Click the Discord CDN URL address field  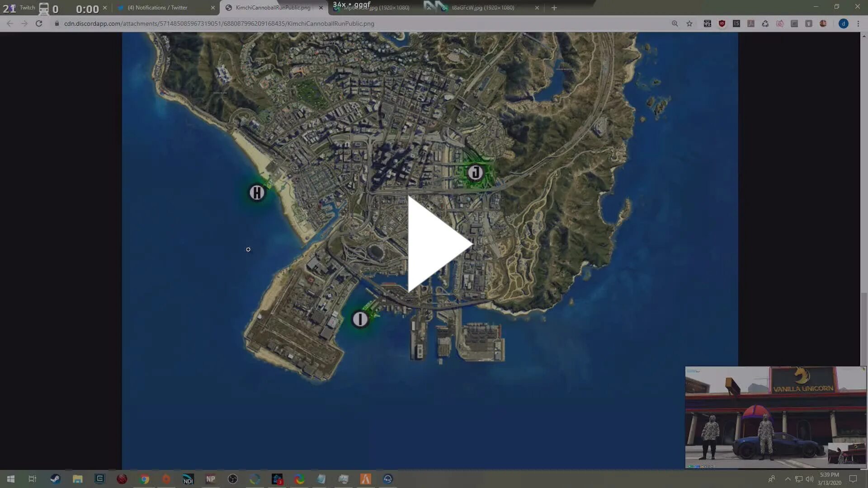[x=219, y=23]
